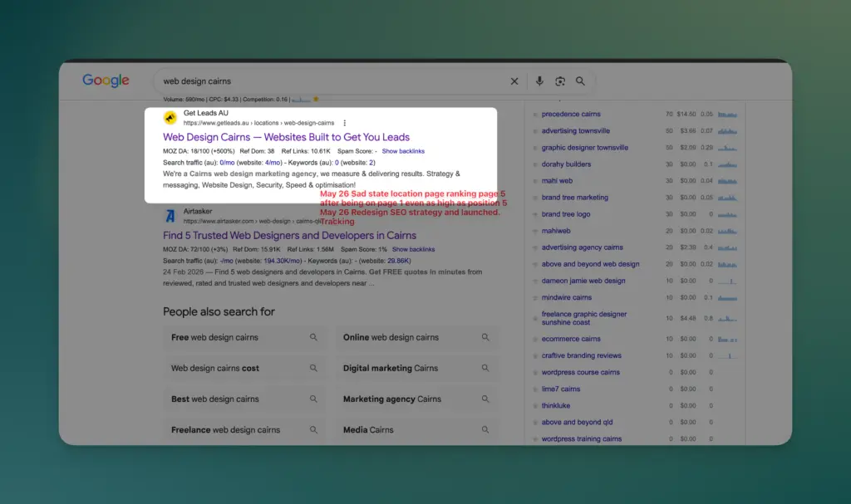Star the wordpress course cairns keyword
This screenshot has width=851, height=504.
pos(535,373)
